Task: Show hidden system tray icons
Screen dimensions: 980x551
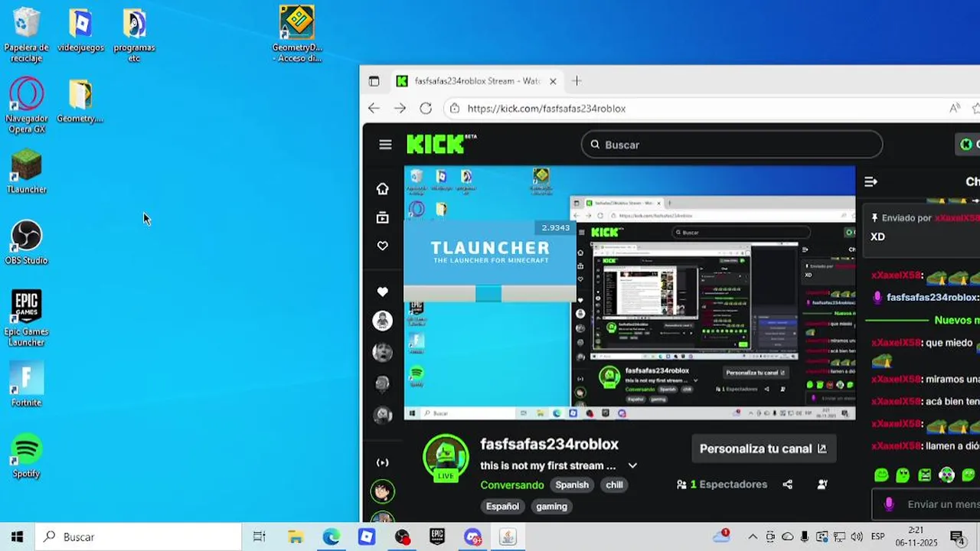Action: [x=753, y=536]
